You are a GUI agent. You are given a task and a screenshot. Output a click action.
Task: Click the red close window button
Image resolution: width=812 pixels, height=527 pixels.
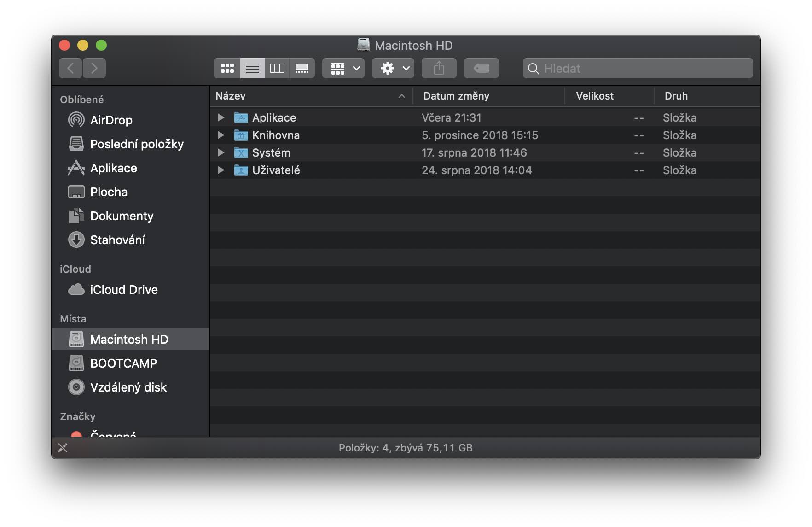click(x=64, y=45)
